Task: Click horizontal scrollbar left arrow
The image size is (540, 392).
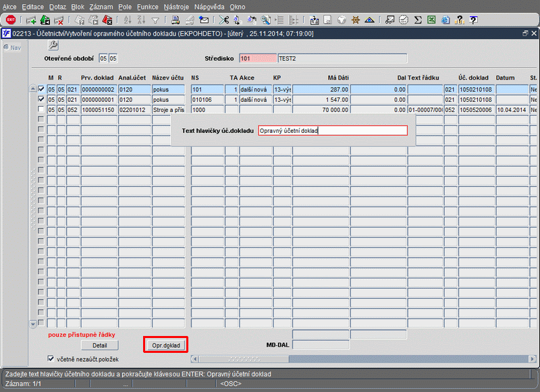Action: pos(194,359)
